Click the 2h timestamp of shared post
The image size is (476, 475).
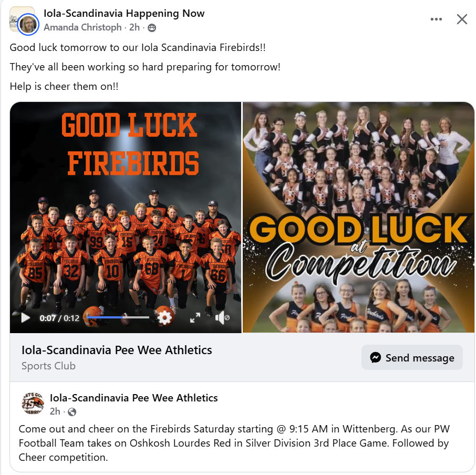[x=55, y=411]
